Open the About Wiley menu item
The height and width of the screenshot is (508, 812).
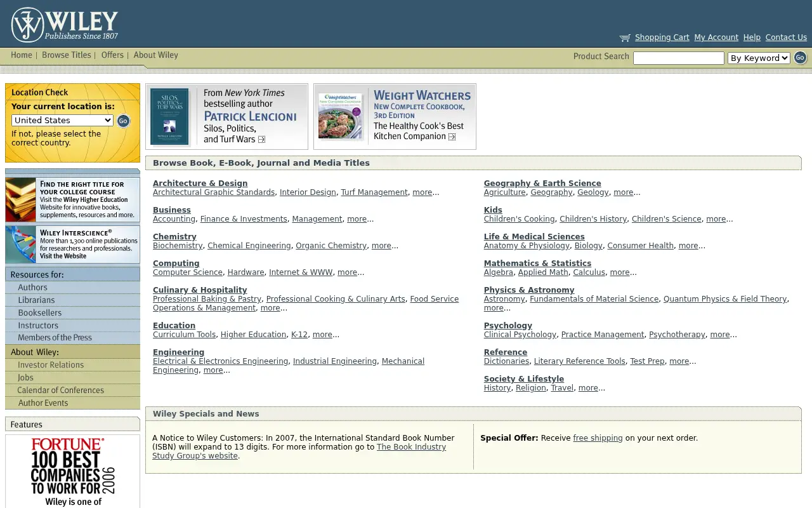[155, 55]
